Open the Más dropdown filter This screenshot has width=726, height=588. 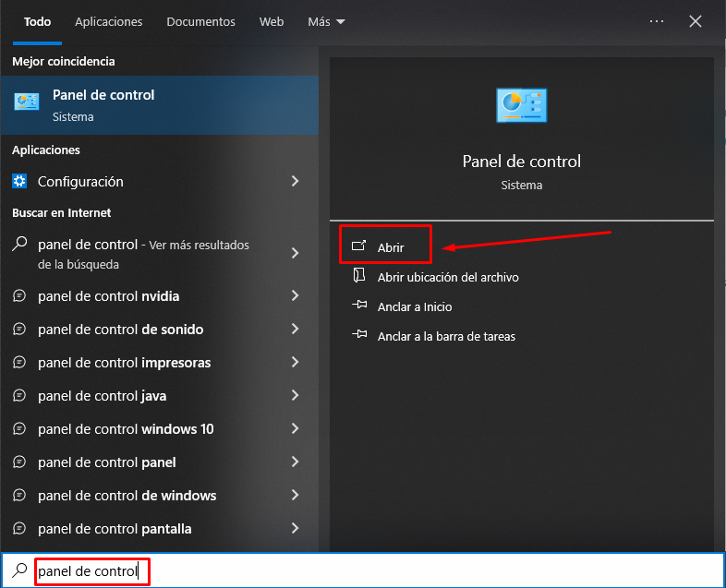coord(326,22)
